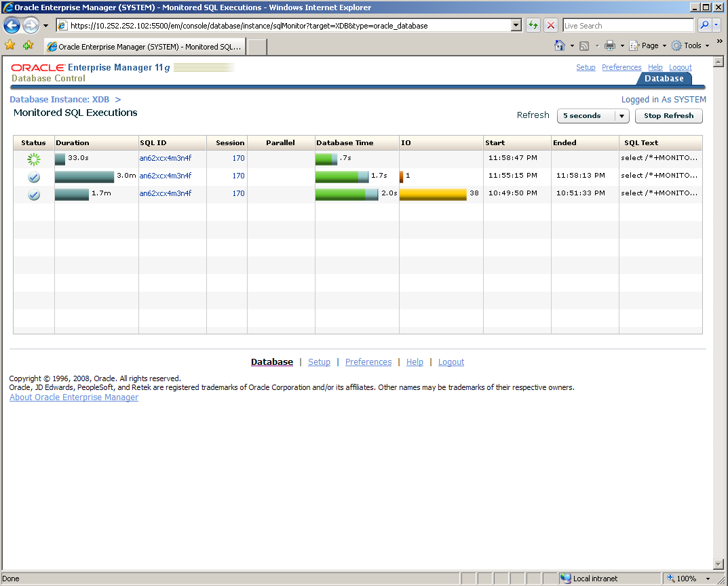Click the RSS Feeds icon
The height and width of the screenshot is (586, 728).
[585, 46]
